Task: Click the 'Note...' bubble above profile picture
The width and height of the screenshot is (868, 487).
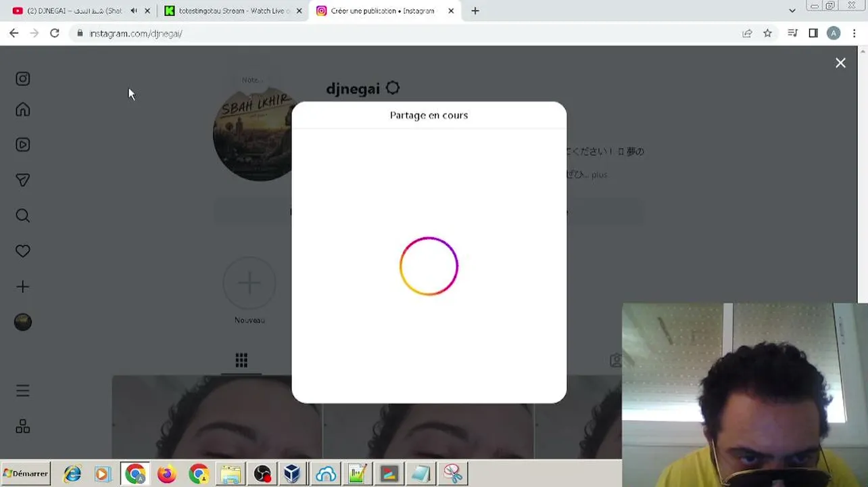Action: click(x=251, y=80)
